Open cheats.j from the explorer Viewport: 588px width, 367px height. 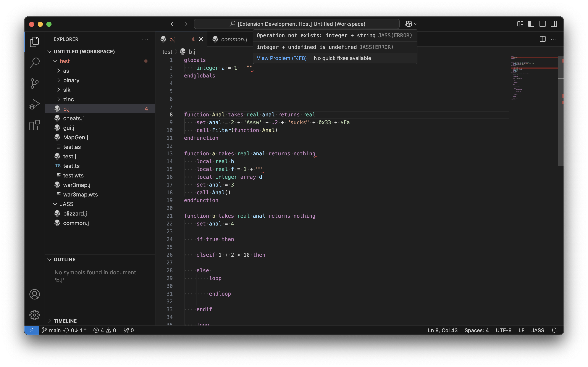[x=73, y=118]
